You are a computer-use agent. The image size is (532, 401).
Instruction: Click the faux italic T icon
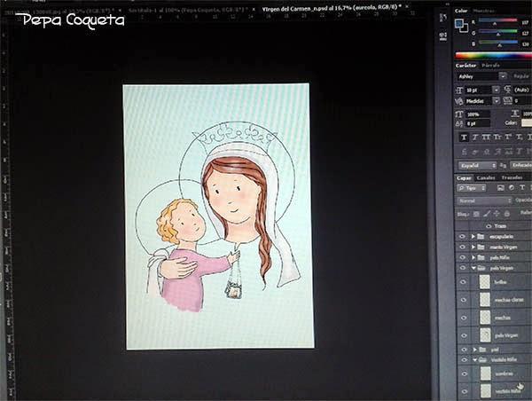[x=474, y=138]
